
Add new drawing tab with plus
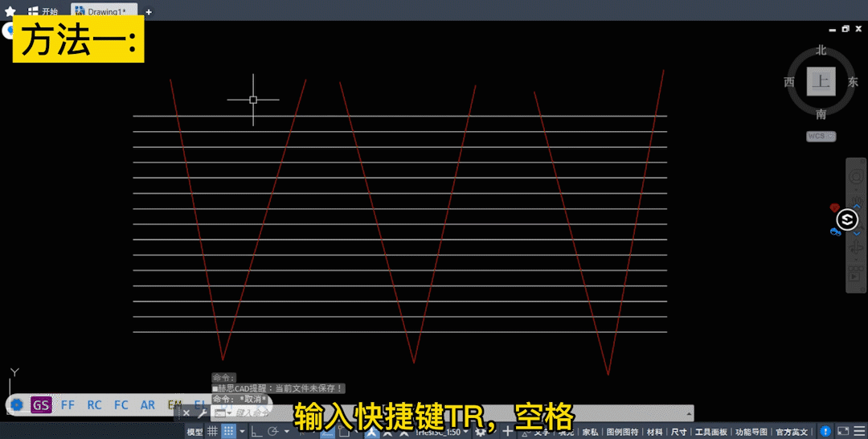tap(149, 11)
